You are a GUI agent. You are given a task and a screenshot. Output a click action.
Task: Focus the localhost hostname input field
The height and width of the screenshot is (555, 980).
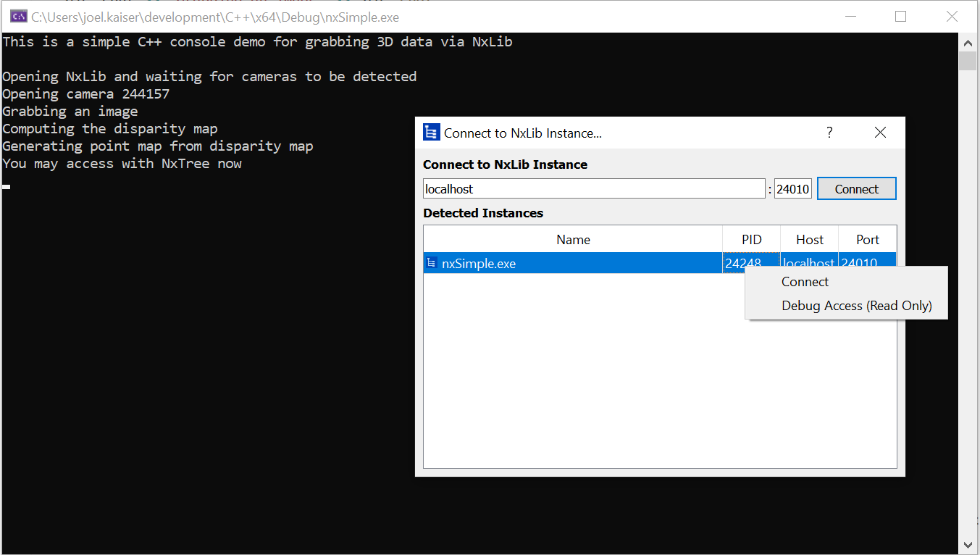point(594,189)
